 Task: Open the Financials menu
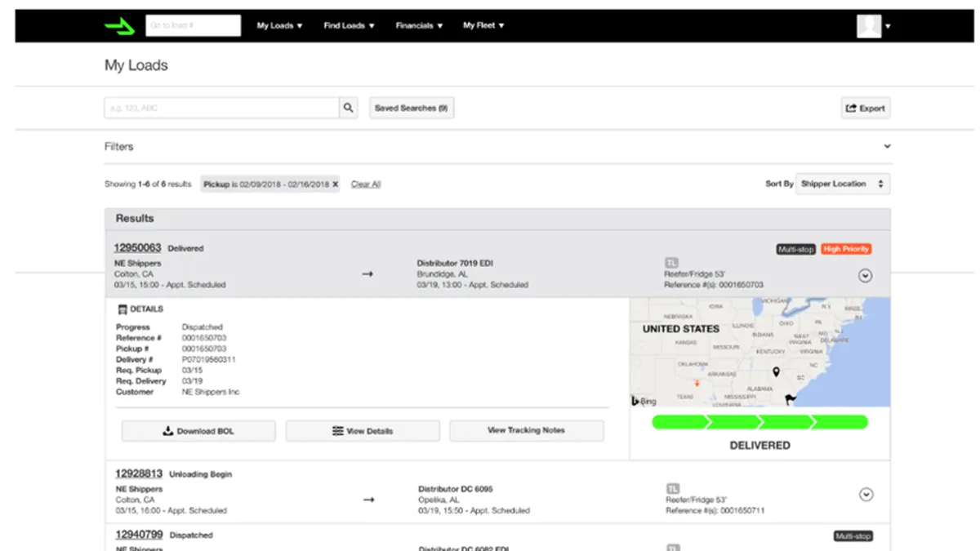pos(419,25)
